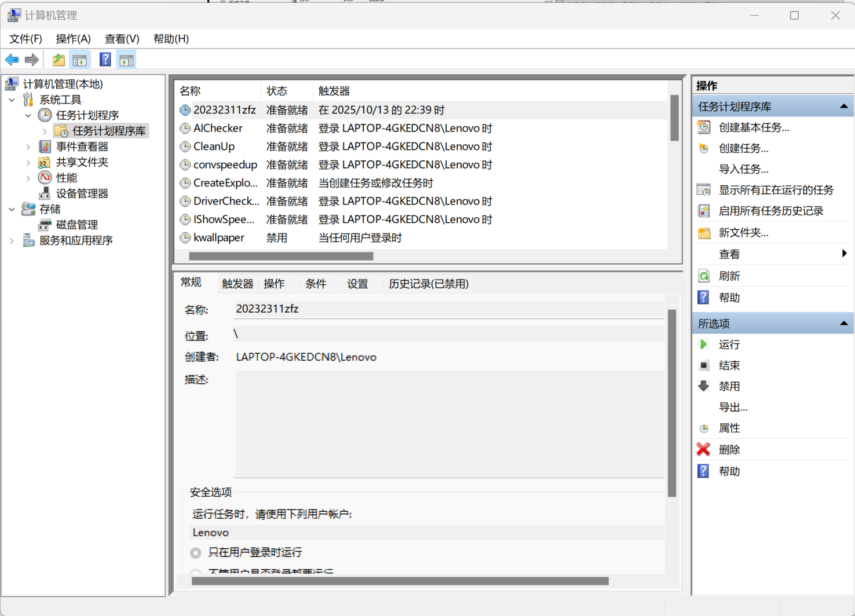The image size is (855, 616).
Task: Click the green 运行 play icon
Action: coord(704,344)
